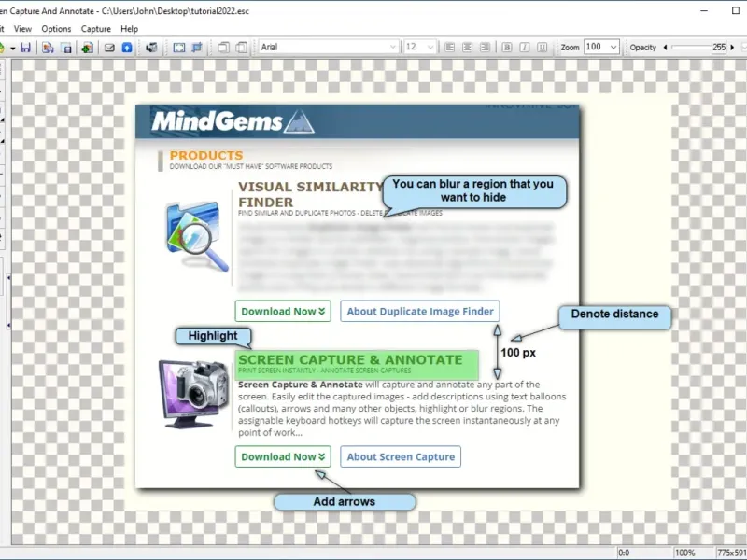The image size is (747, 560).
Task: Select the 'You can blur a region' balloon
Action: (x=474, y=191)
